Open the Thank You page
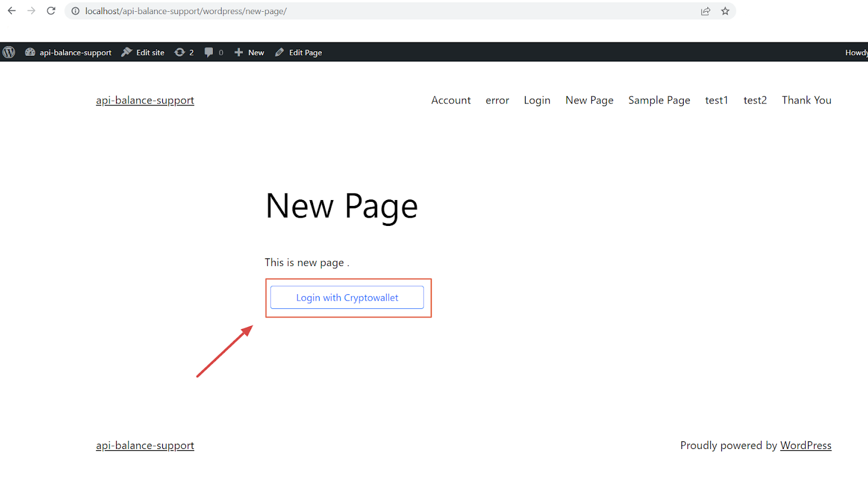Screen dimensions: 868x479 tap(807, 100)
